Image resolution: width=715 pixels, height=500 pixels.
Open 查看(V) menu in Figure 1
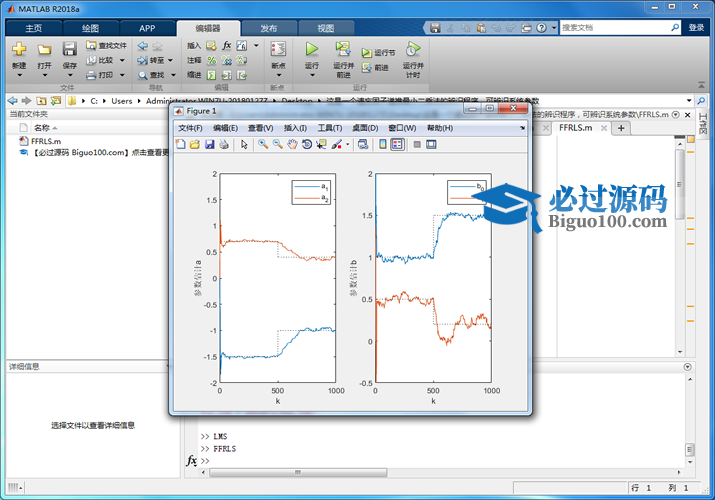pyautogui.click(x=260, y=128)
